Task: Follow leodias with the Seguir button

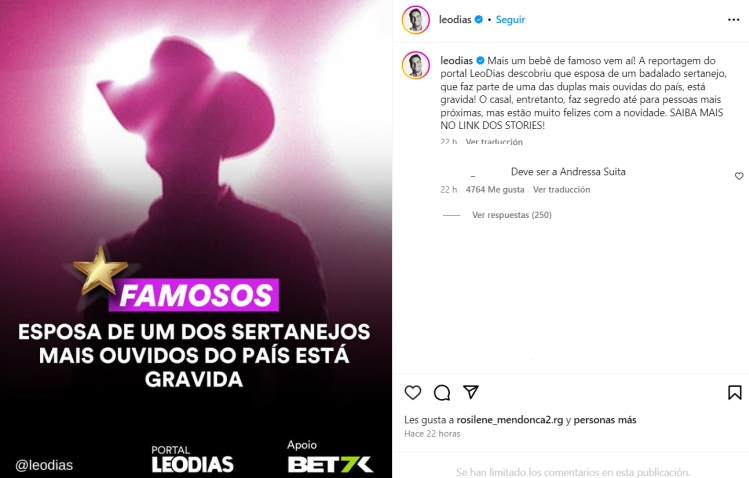Action: pyautogui.click(x=510, y=20)
